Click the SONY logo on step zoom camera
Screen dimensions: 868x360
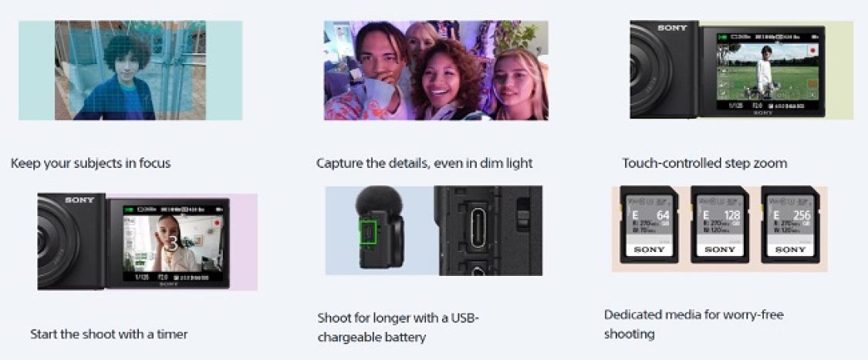tap(672, 28)
